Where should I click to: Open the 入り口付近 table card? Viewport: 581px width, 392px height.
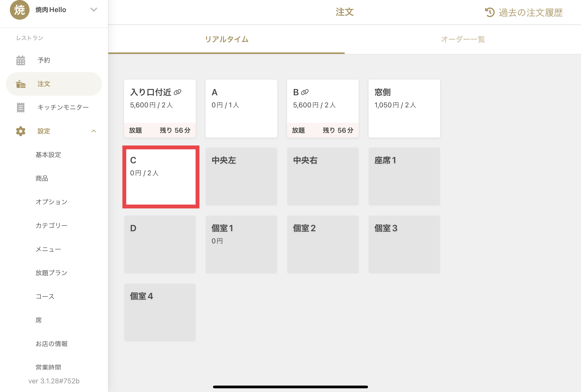160,109
